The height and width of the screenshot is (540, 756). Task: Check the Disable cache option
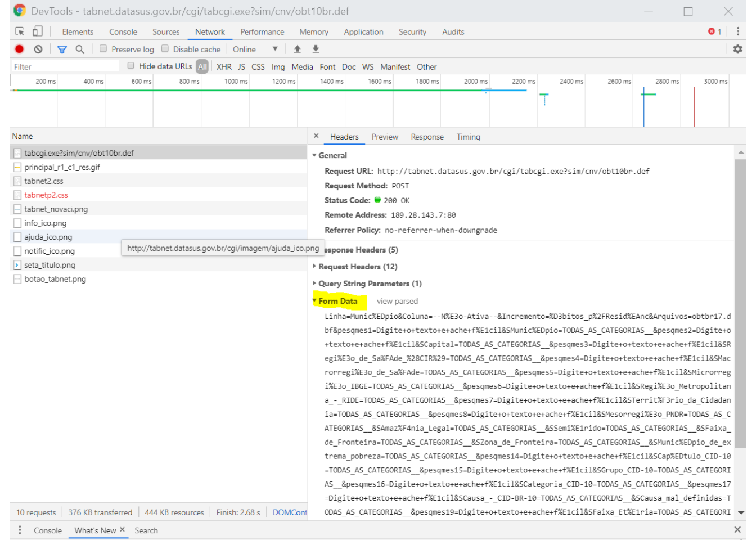pyautogui.click(x=165, y=49)
